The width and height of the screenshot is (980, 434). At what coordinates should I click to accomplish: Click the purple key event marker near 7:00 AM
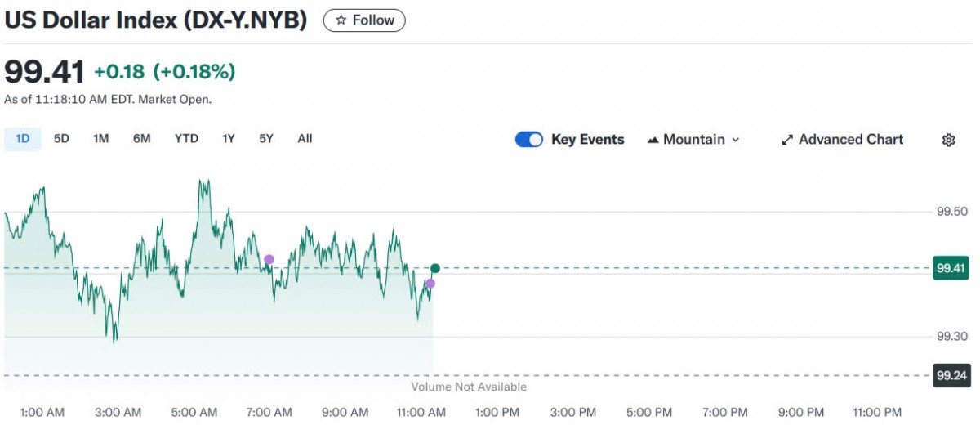[x=269, y=260]
